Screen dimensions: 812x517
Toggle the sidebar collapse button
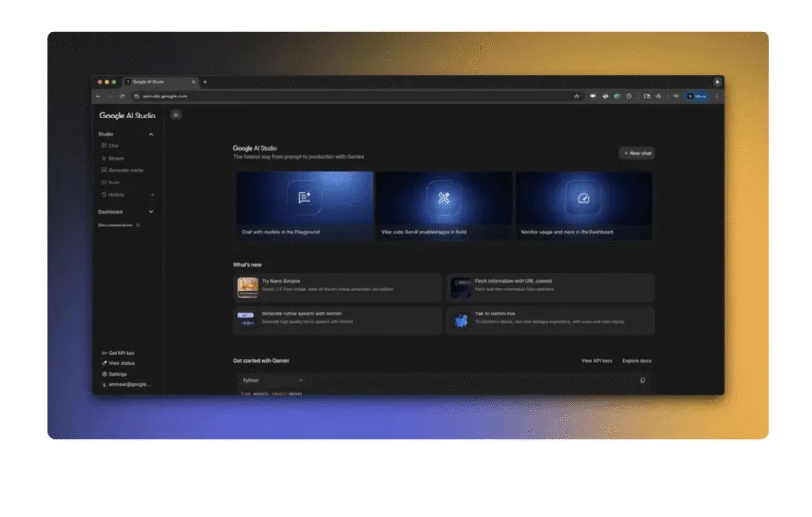(176, 115)
